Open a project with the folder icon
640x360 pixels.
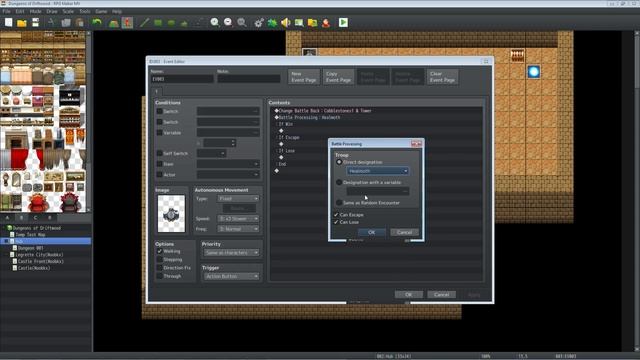tap(22, 22)
